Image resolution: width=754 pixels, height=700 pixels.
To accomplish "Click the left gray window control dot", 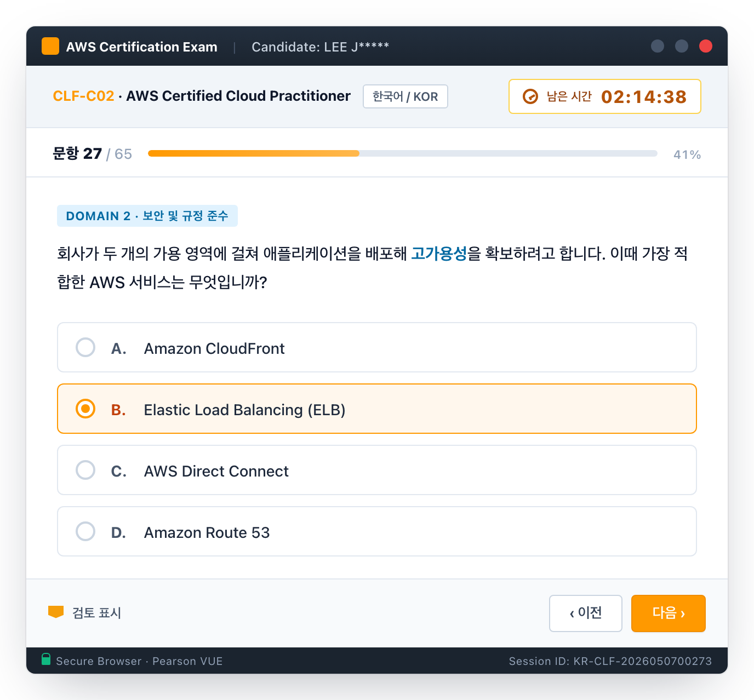I will [x=658, y=46].
